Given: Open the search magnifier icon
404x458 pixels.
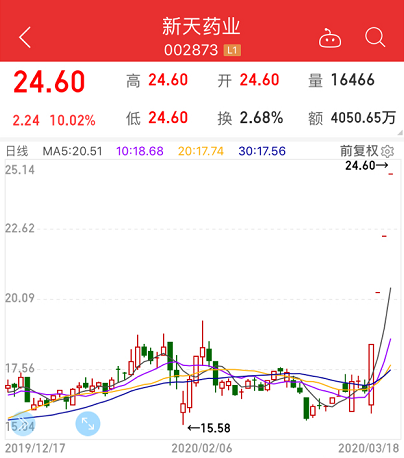Looking at the screenshot, I should coord(375,37).
